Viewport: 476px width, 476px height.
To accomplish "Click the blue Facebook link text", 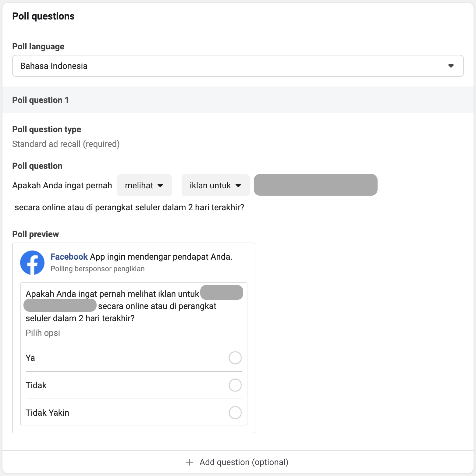I will pyautogui.click(x=69, y=257).
